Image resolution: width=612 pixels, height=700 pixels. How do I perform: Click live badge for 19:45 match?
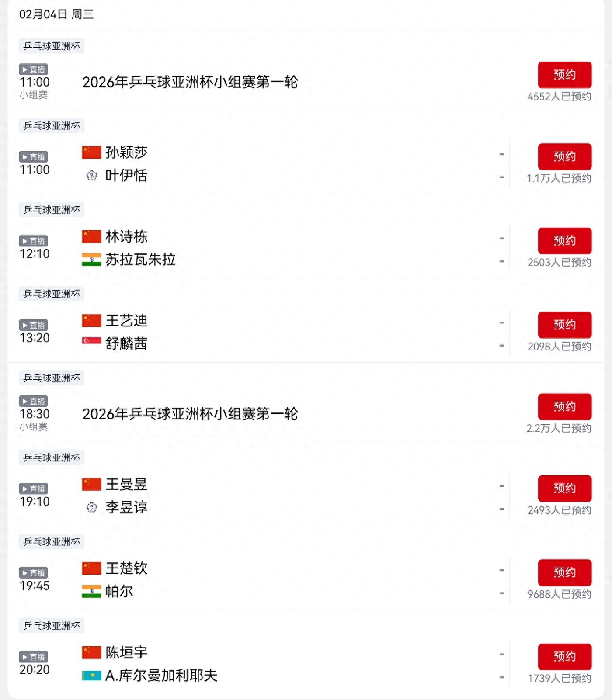click(33, 573)
